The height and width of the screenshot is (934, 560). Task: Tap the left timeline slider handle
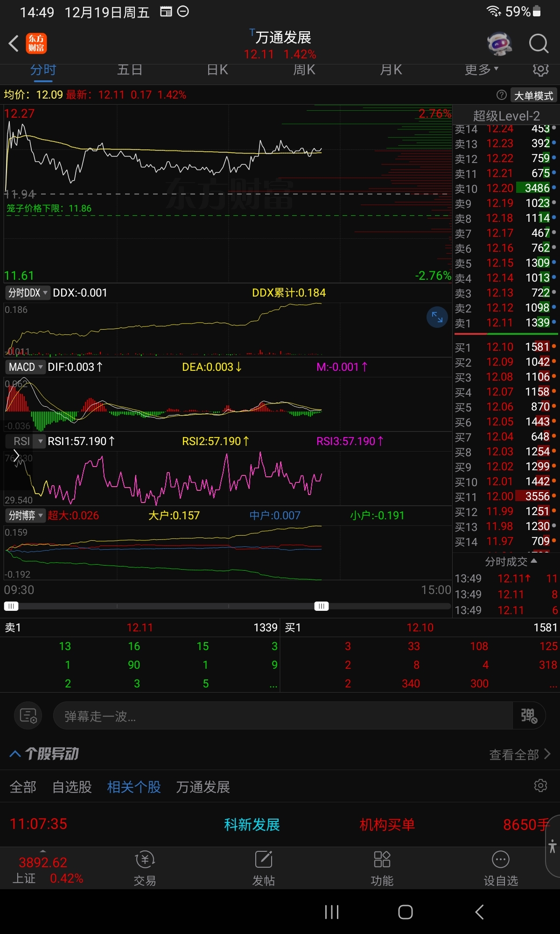coord(11,606)
